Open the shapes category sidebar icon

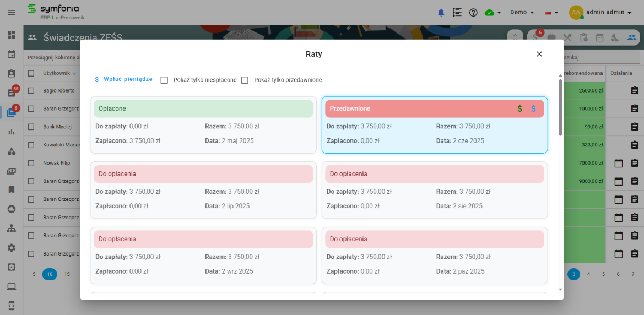[12, 151]
